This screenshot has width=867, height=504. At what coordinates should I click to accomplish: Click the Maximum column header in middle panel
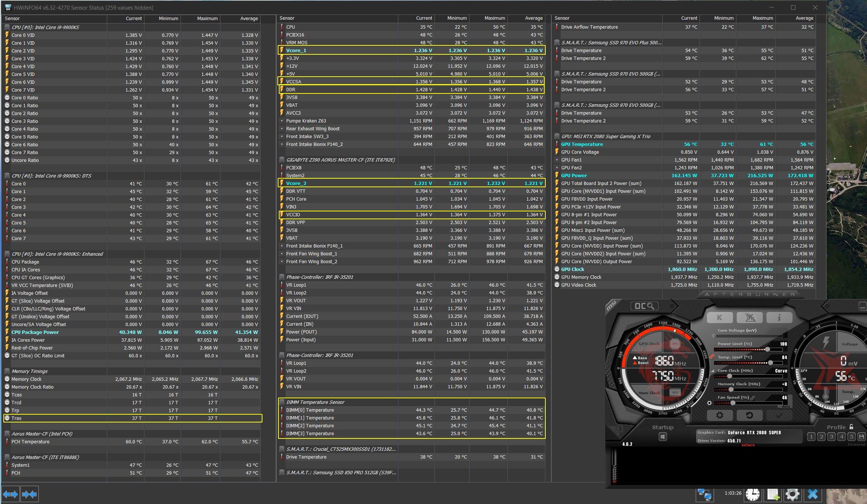pyautogui.click(x=488, y=18)
